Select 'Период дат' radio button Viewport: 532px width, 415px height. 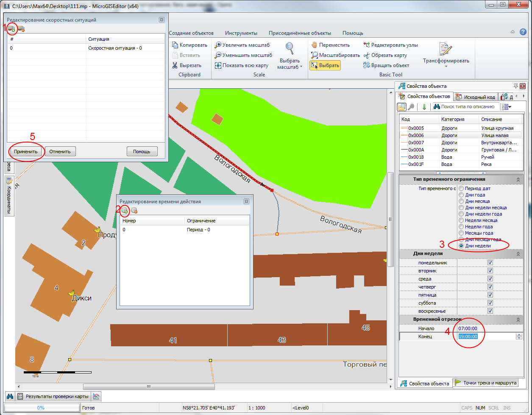pos(461,188)
